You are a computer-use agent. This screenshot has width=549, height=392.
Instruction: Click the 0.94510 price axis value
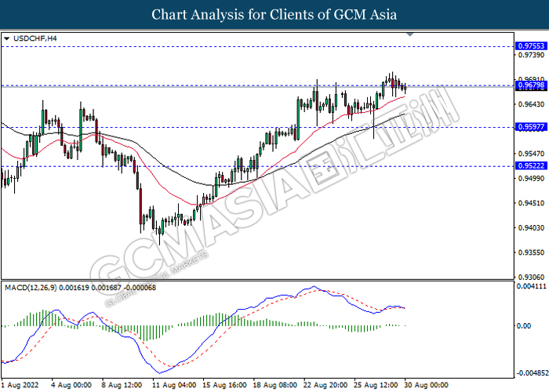pos(531,203)
